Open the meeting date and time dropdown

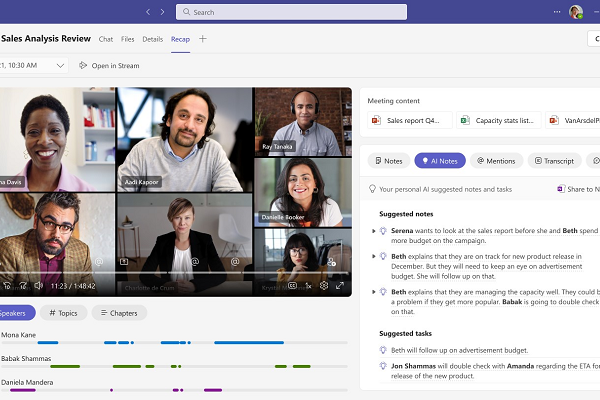tap(34, 65)
